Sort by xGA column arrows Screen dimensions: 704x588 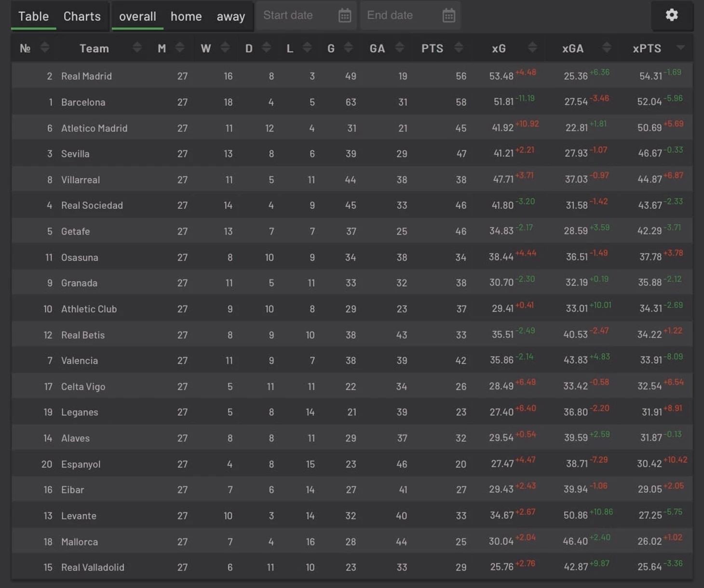point(607,47)
